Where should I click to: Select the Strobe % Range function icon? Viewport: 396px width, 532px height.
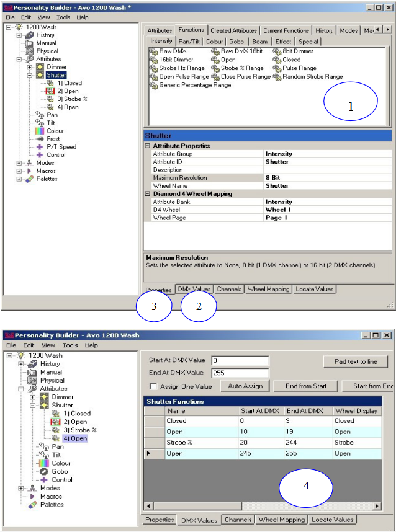(x=215, y=68)
